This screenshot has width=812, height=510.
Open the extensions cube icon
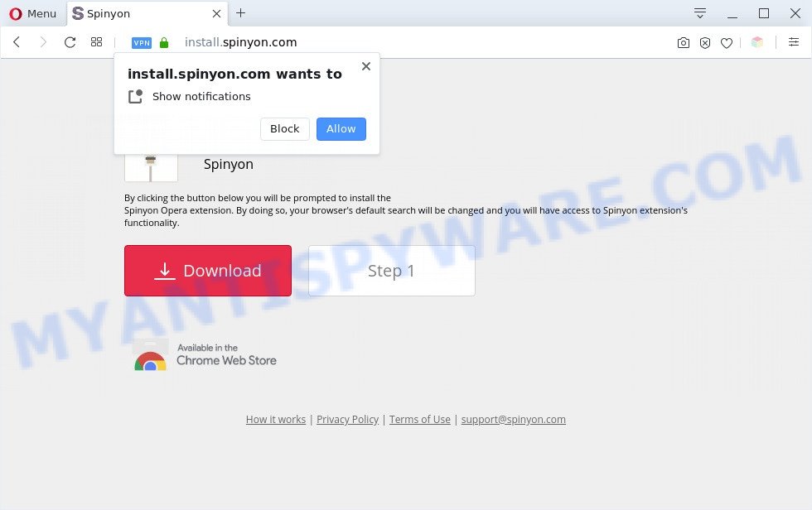click(757, 42)
